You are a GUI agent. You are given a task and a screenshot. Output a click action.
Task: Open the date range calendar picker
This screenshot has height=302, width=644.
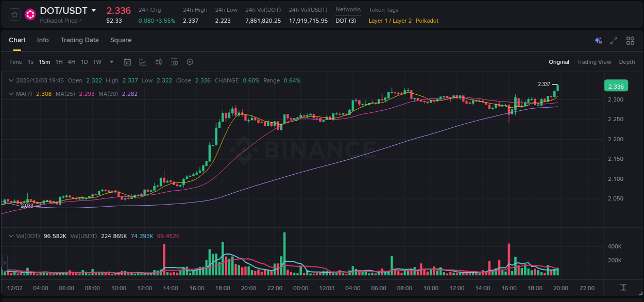click(127, 62)
